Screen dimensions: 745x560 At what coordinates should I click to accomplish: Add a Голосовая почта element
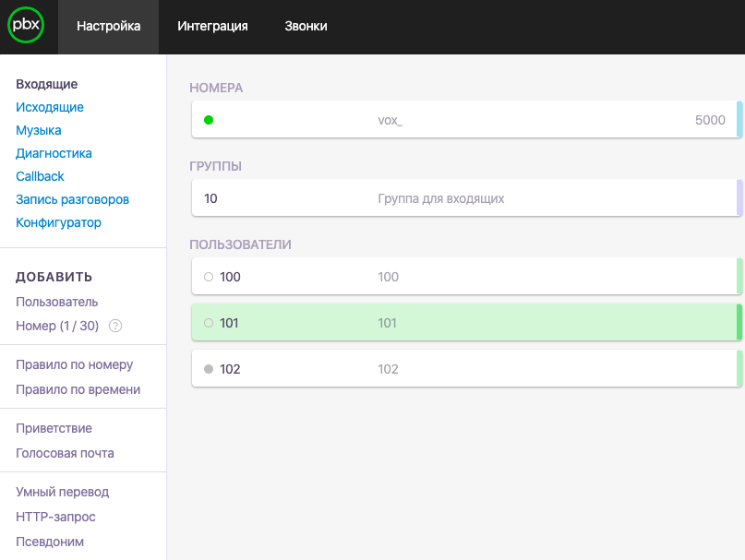[x=65, y=453]
